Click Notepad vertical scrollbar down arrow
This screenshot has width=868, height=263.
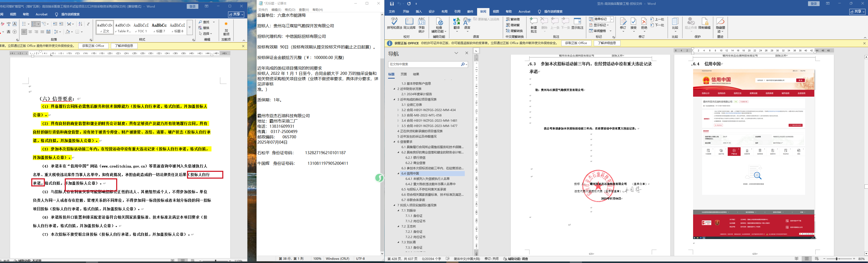point(382,253)
